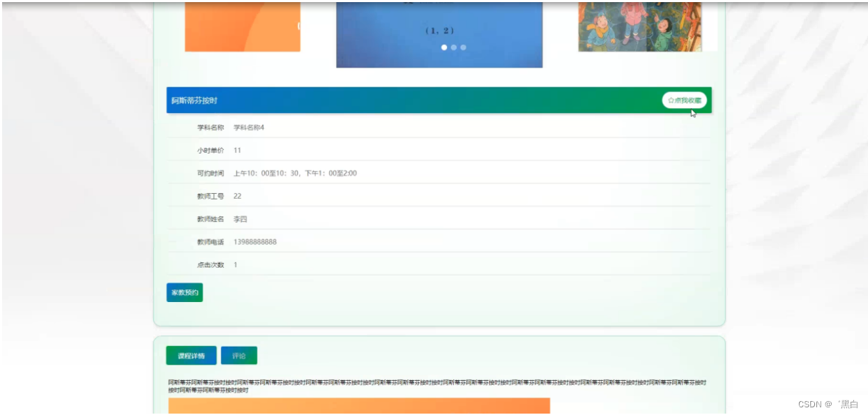Select the first carousel indicator dot

(445, 48)
